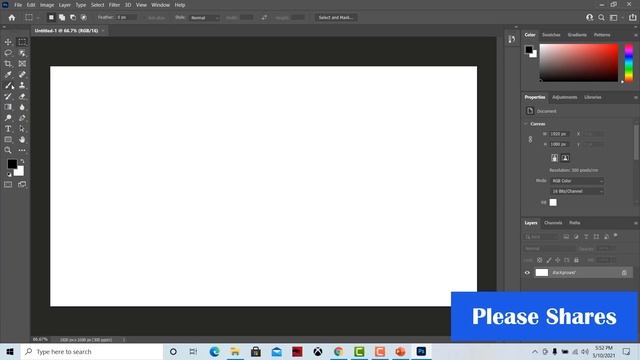The width and height of the screenshot is (640, 360).
Task: Choose Intersect with Selection mode
Action: [x=84, y=18]
